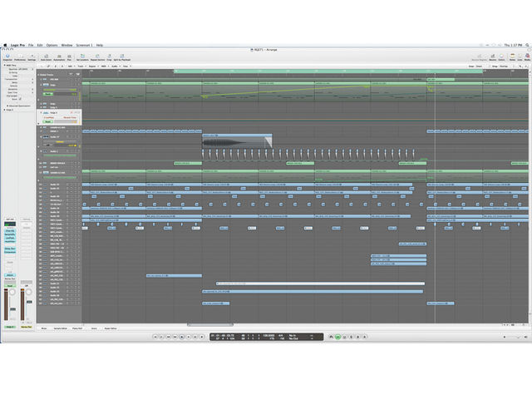Open the Help menu
Viewport: 532px width, 395px height.
tap(100, 45)
